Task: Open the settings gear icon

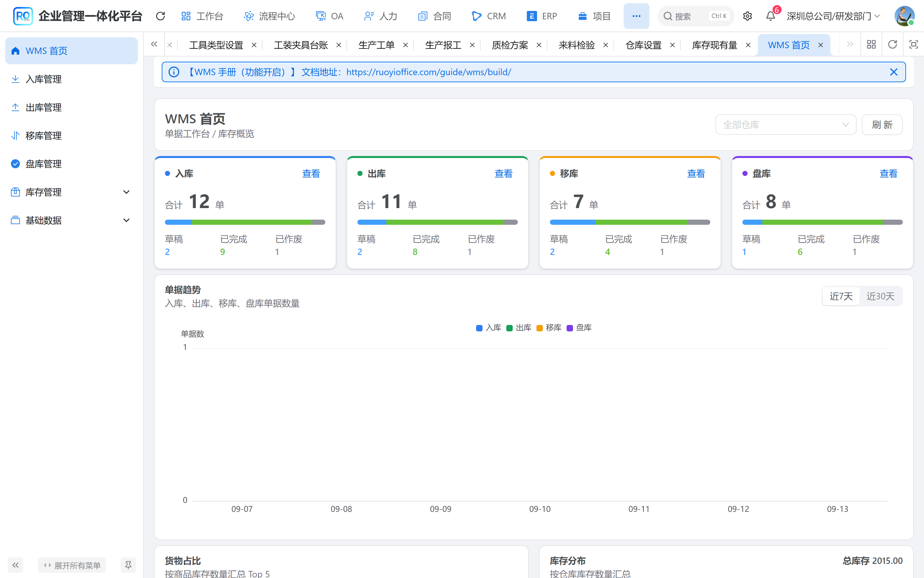Action: click(x=747, y=16)
